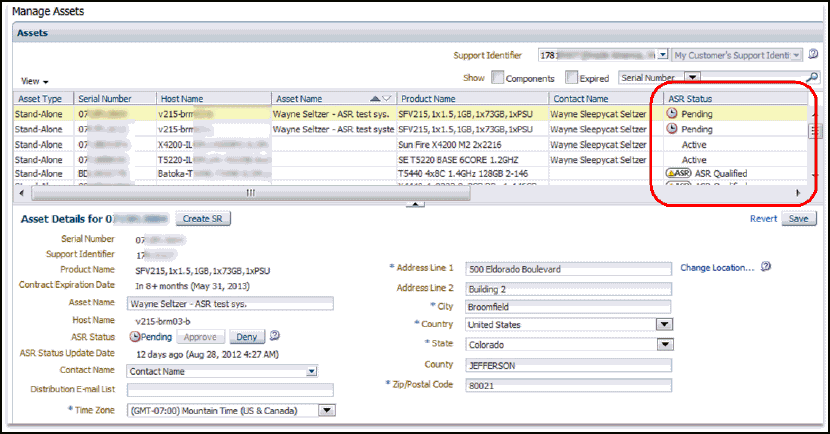Sort Asset Name ascending with the up arrow
Viewport: 830px width, 434px height.
click(x=375, y=98)
